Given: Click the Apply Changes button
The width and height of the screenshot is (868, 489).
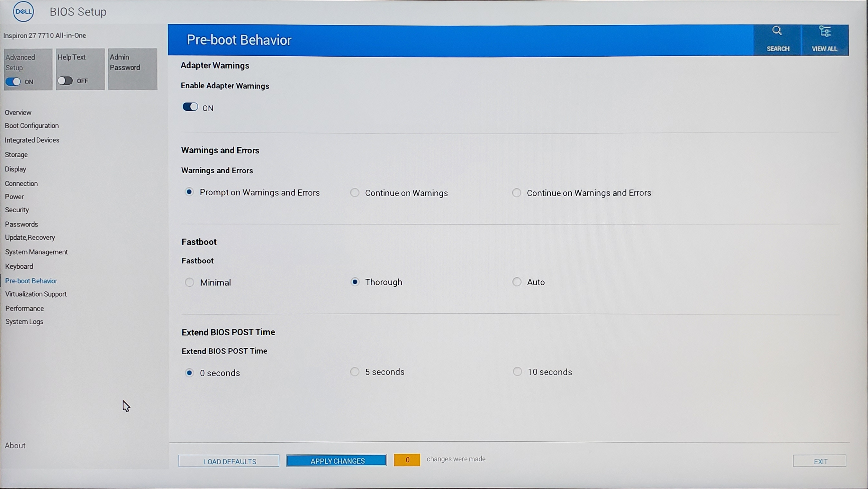Looking at the screenshot, I should (337, 461).
